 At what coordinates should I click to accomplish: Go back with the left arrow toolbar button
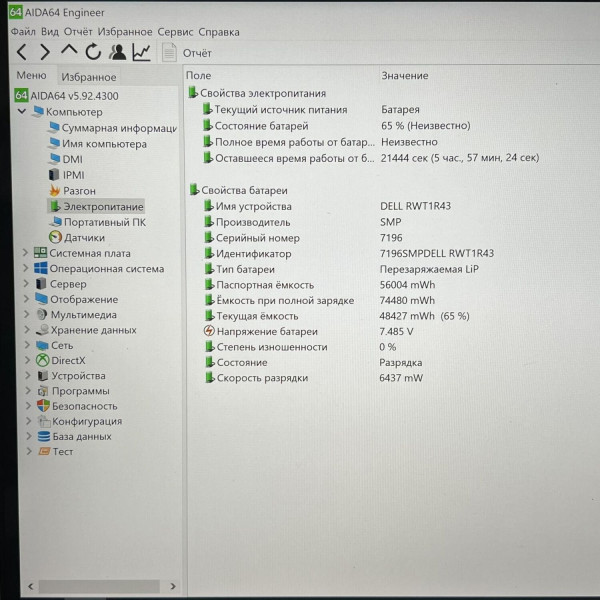(22, 52)
